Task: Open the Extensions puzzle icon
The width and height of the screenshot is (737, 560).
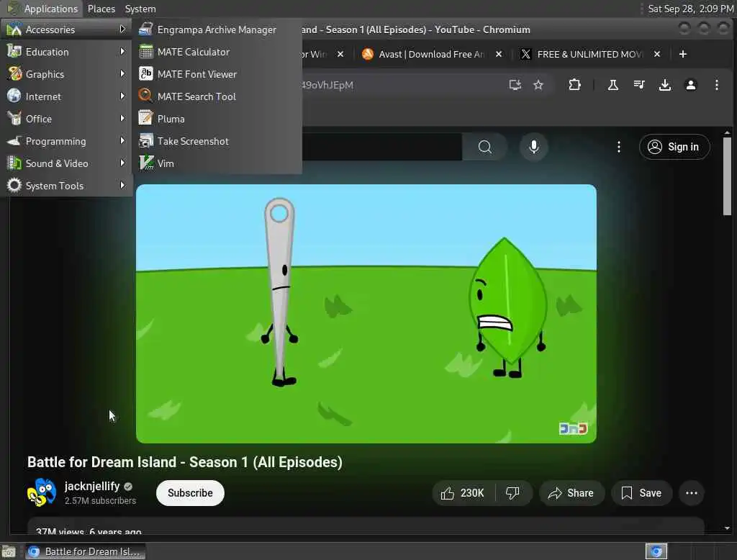Action: [574, 85]
